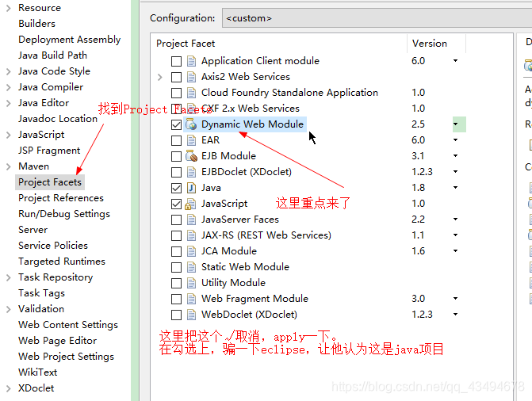Open the Configuration combo box
532x401 pixels.
point(377,18)
